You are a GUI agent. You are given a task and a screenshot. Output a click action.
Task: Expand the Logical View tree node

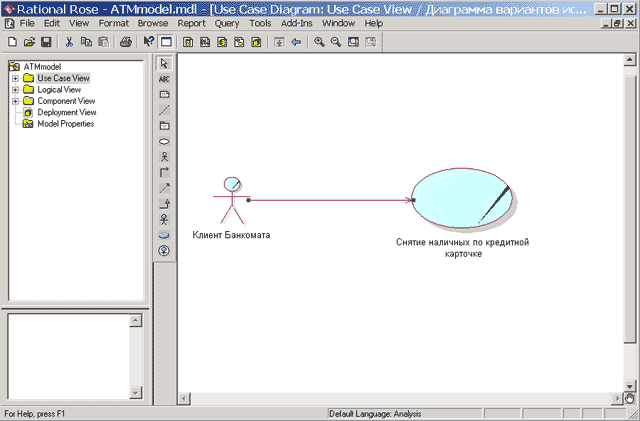pos(15,90)
